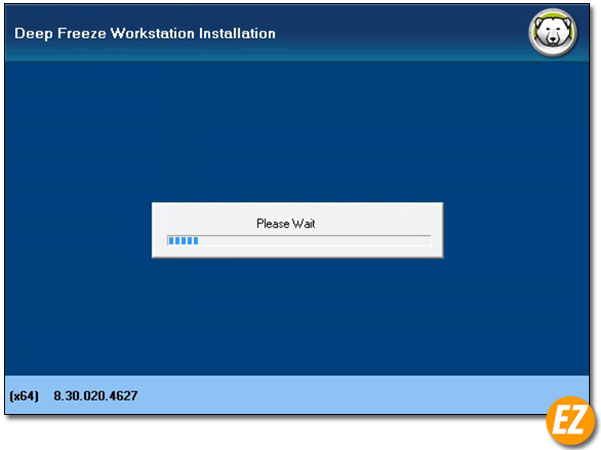Click the Deep Freeze polar bear logo
This screenshot has width=601, height=450.
point(553,33)
